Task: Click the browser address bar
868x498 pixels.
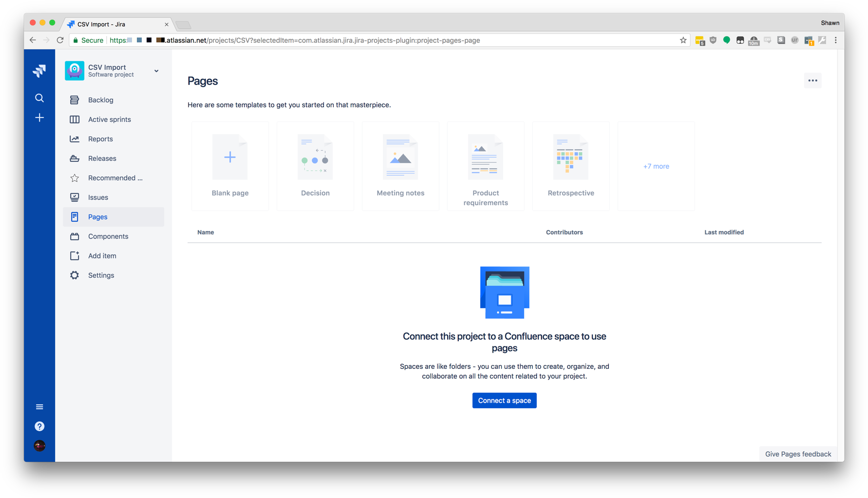Action: pyautogui.click(x=380, y=40)
